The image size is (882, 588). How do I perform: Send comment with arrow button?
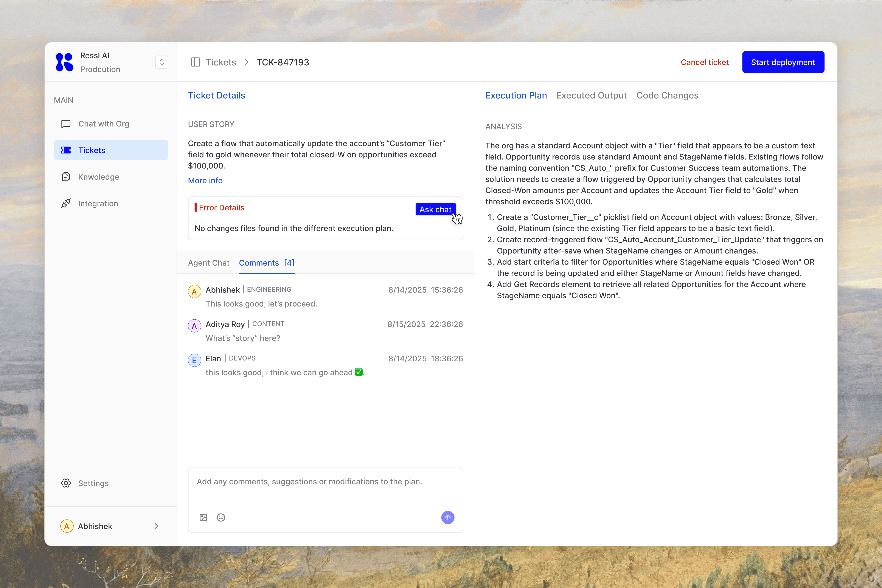447,517
